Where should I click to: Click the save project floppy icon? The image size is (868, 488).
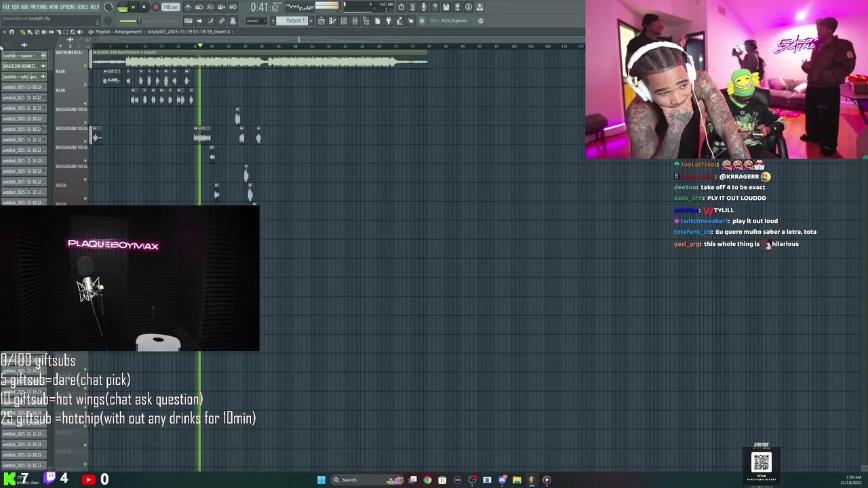446,7
